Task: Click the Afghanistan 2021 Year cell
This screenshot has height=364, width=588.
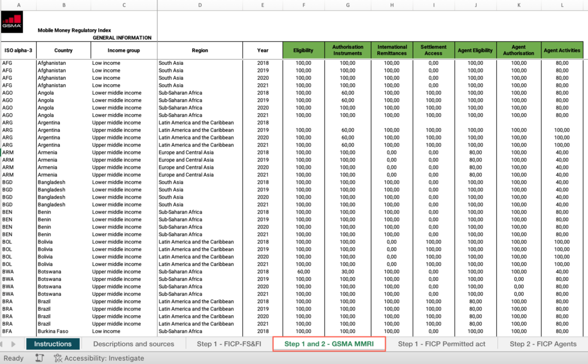Action: coord(262,86)
